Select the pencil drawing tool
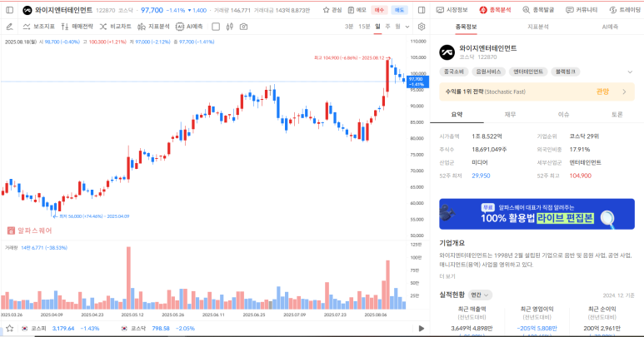This screenshot has width=644, height=337. [9, 27]
